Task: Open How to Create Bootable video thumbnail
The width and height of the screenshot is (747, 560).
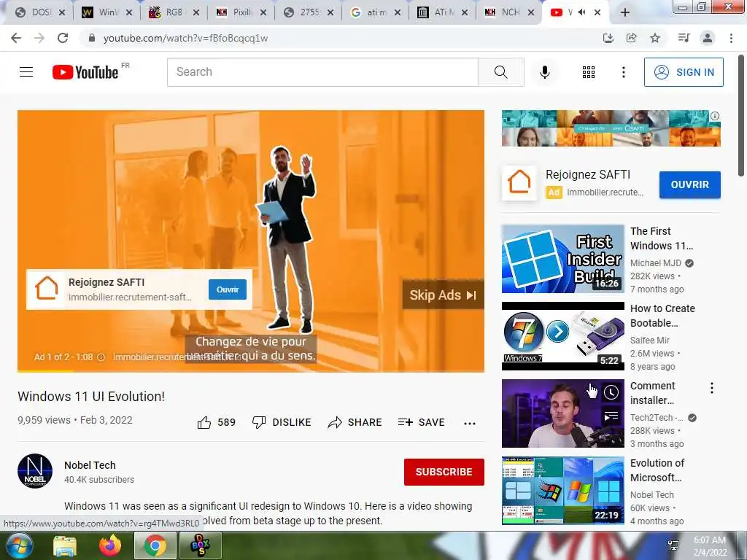Action: pos(562,336)
